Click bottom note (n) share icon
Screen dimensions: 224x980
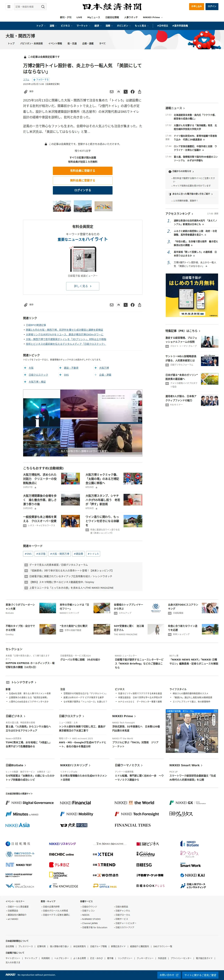coord(118,305)
